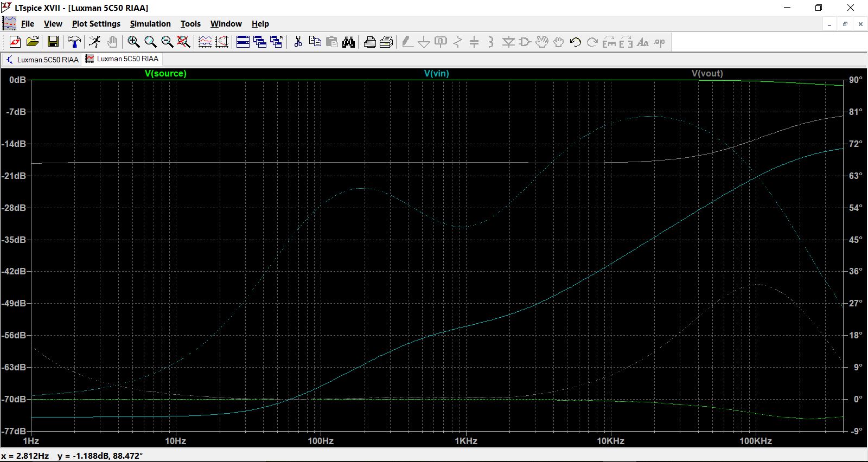This screenshot has width=868, height=462.
Task: Run the simulation with the running man icon
Action: point(95,42)
